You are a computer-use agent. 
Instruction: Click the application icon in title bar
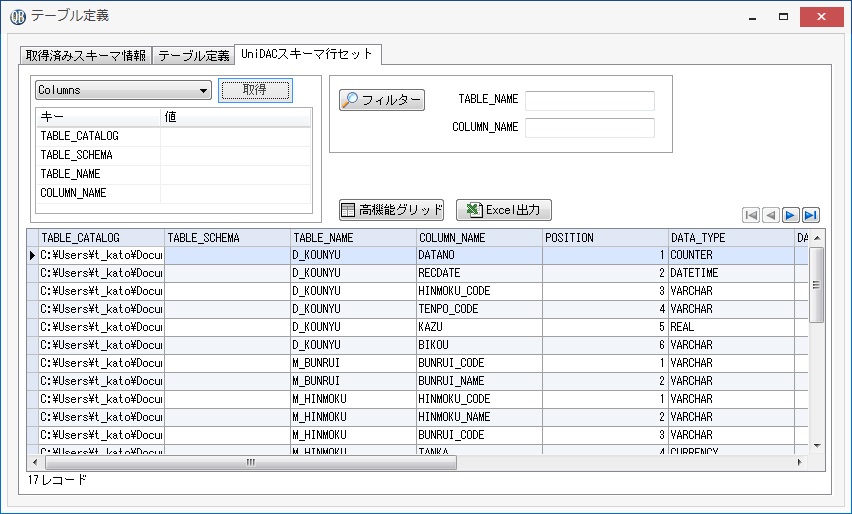[17, 17]
